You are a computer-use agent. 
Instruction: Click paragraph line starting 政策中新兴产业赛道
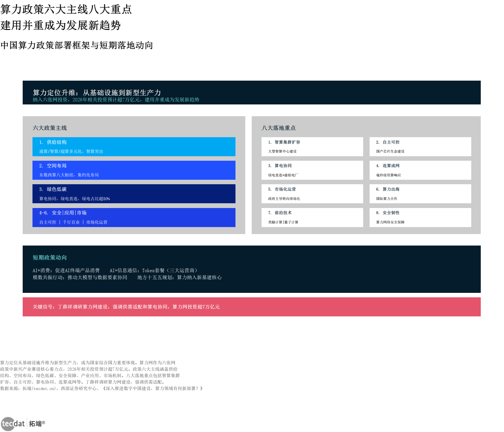pos(89,369)
